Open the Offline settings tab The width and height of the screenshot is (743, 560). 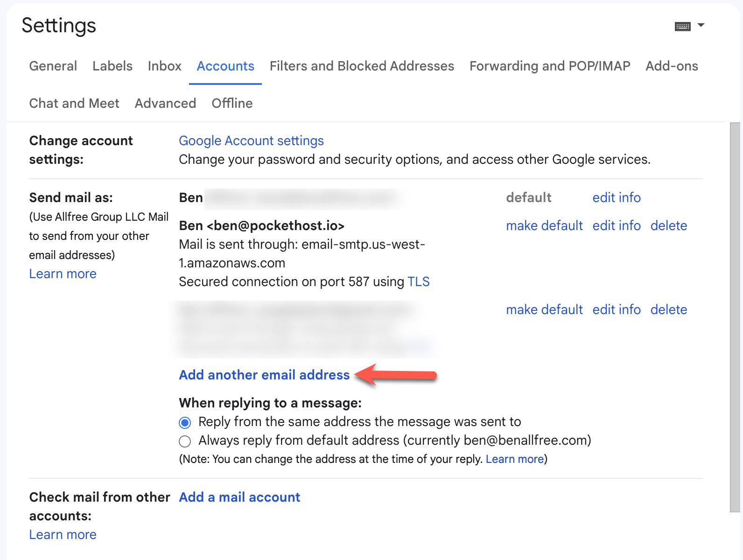coord(232,104)
